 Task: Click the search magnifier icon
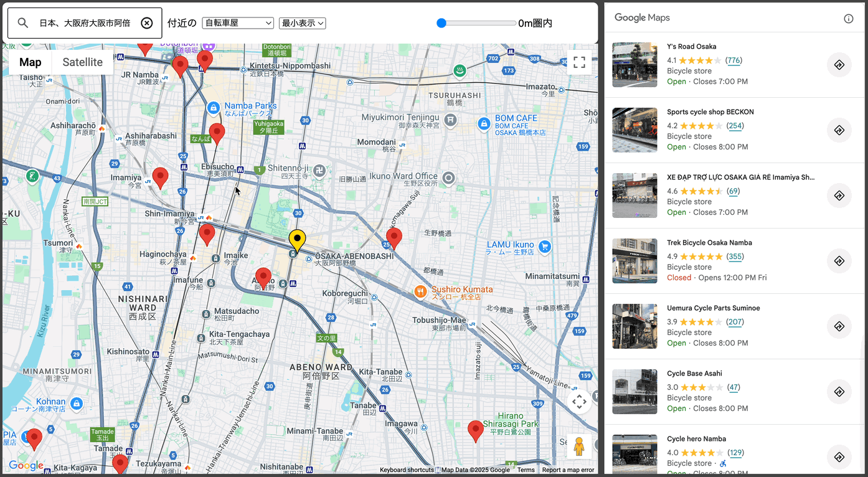23,23
